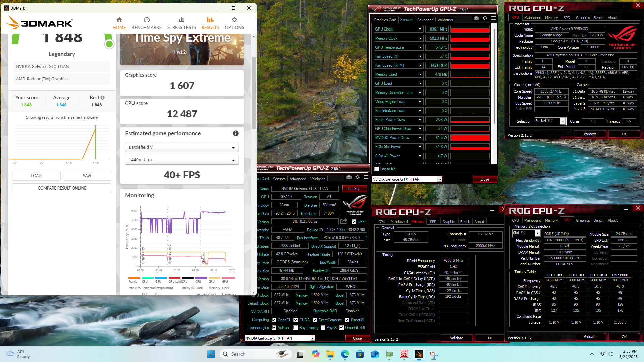Toggle PhysX checkbox

[323, 328]
